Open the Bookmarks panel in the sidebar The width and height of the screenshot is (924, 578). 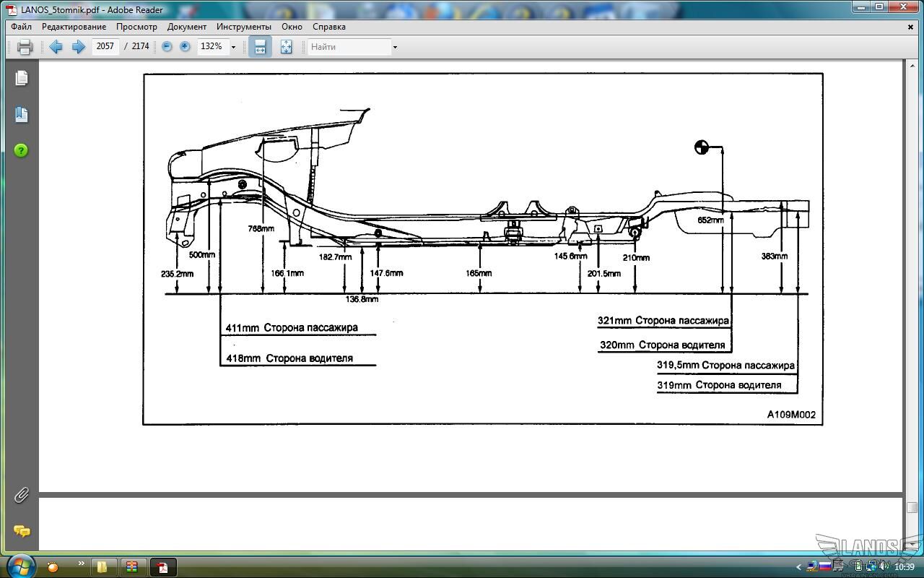click(22, 114)
